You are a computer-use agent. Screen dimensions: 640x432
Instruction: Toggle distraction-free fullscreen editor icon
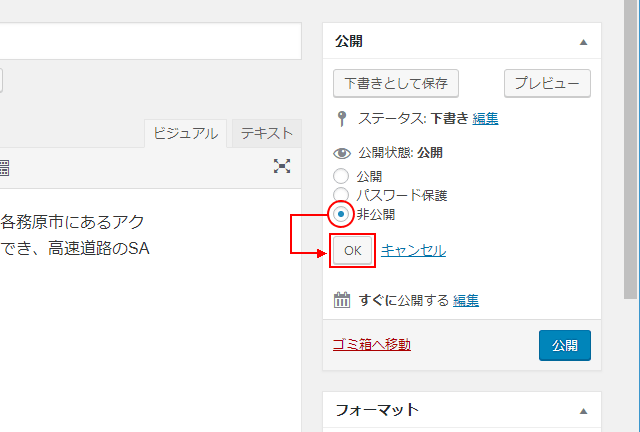[282, 167]
